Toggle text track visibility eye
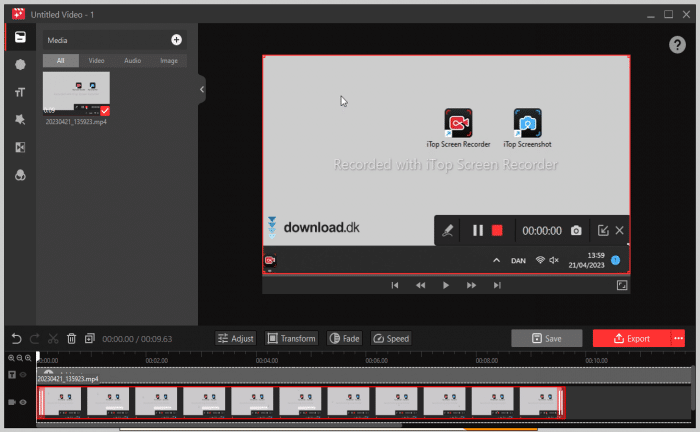Viewport: 700px width, 432px height. [23, 375]
